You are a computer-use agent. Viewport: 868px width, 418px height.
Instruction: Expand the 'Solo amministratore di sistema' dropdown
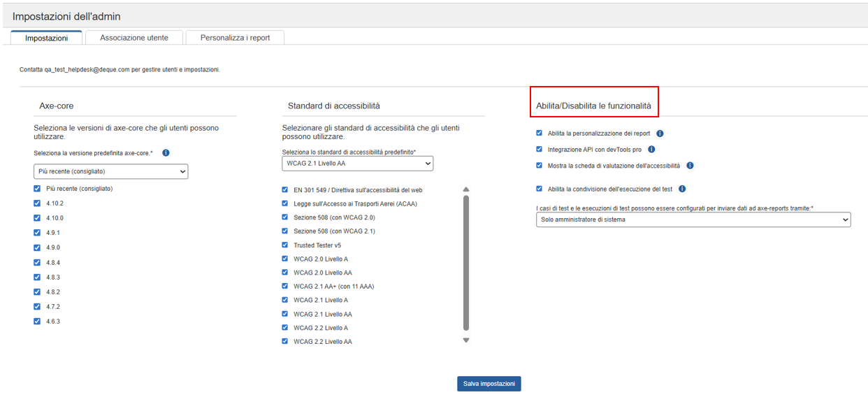tap(693, 219)
